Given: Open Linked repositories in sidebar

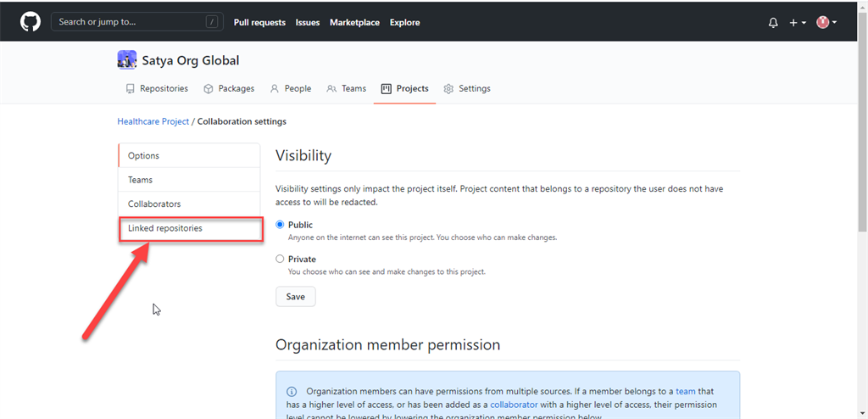Looking at the screenshot, I should point(165,228).
